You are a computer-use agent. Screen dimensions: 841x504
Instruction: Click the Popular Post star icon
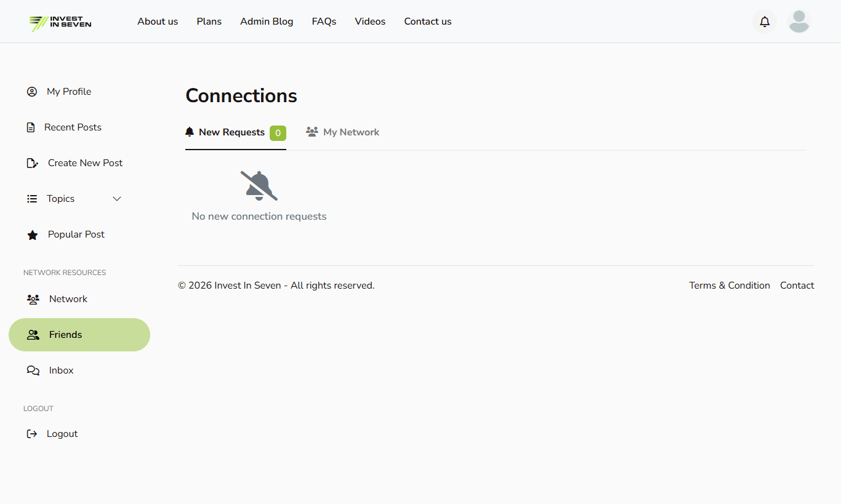[33, 235]
